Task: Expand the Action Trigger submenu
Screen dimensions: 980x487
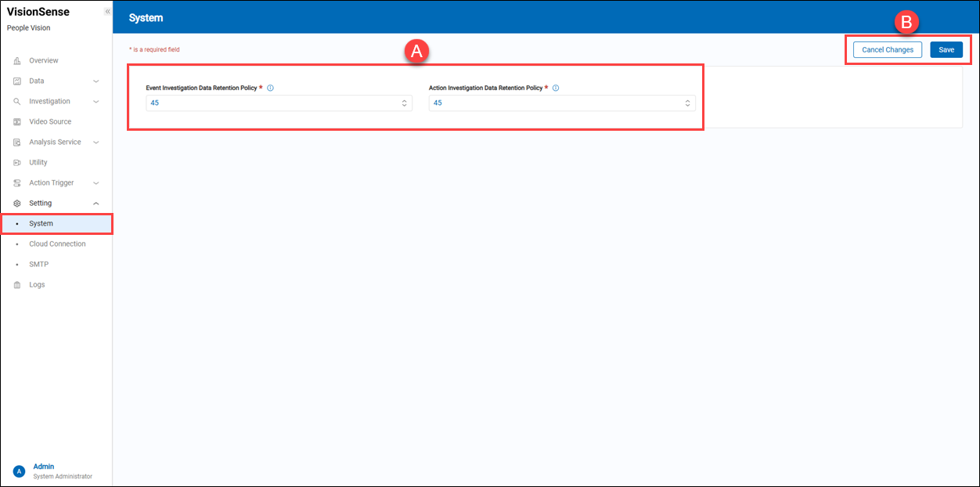Action: [x=96, y=183]
